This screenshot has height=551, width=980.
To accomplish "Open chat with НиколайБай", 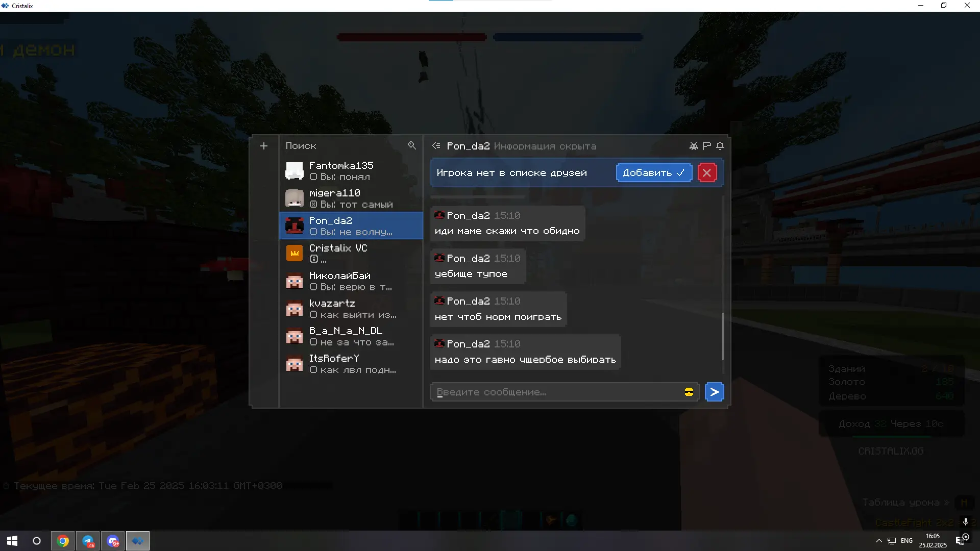I will tap(351, 281).
